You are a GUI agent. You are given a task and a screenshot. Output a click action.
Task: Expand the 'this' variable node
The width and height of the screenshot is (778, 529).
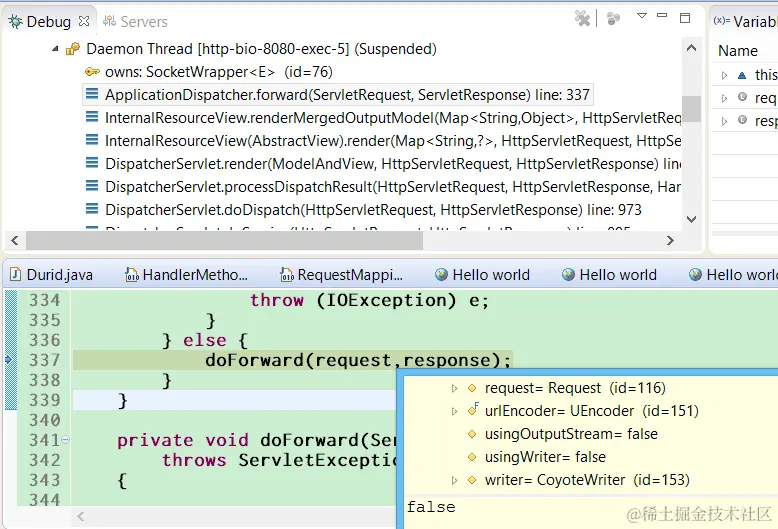coord(724,75)
